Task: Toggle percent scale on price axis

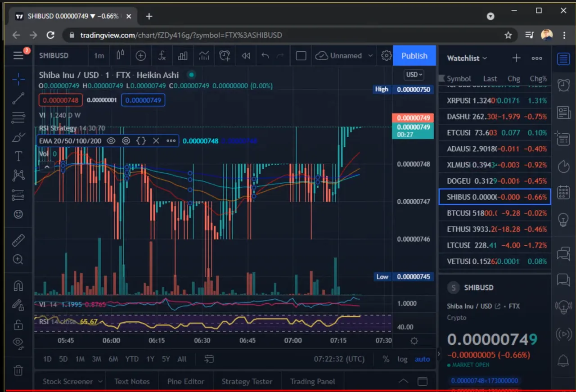Action: (x=386, y=359)
